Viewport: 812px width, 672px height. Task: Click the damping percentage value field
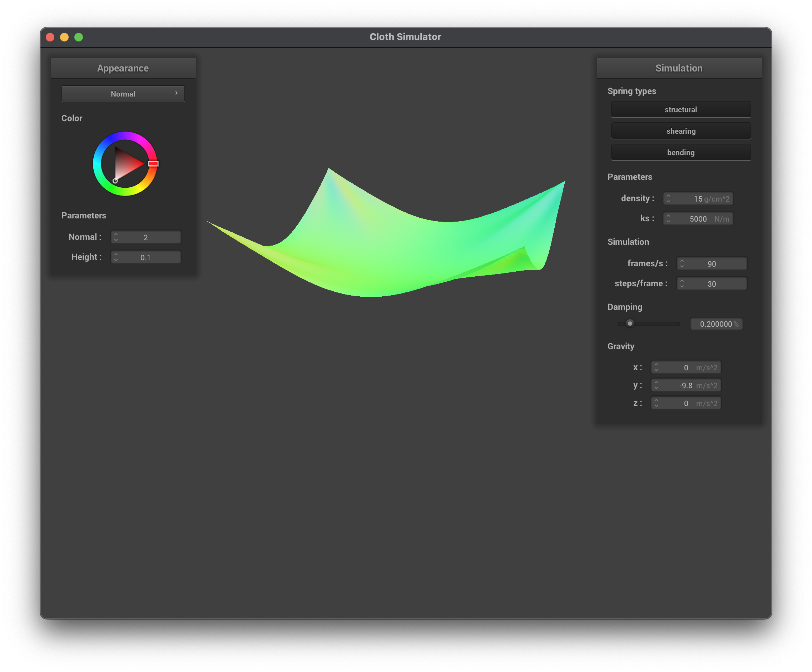click(716, 324)
